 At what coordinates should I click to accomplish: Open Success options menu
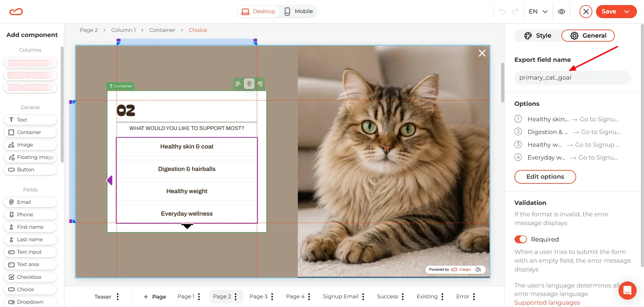pos(403,297)
